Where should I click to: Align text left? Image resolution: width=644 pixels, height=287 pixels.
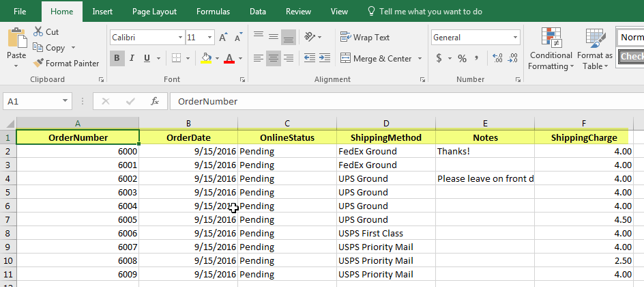click(x=259, y=58)
